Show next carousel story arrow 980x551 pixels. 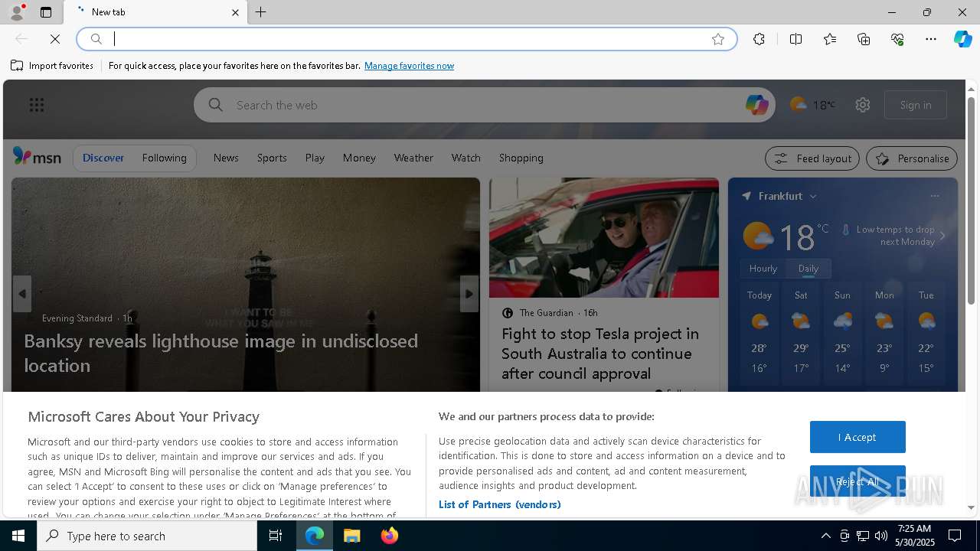(x=469, y=294)
